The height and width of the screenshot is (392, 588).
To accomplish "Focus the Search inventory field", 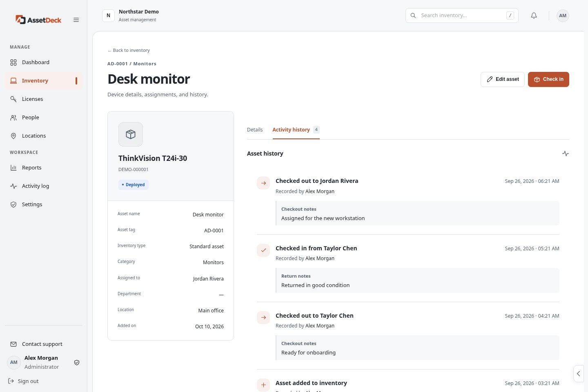I will pos(462,16).
